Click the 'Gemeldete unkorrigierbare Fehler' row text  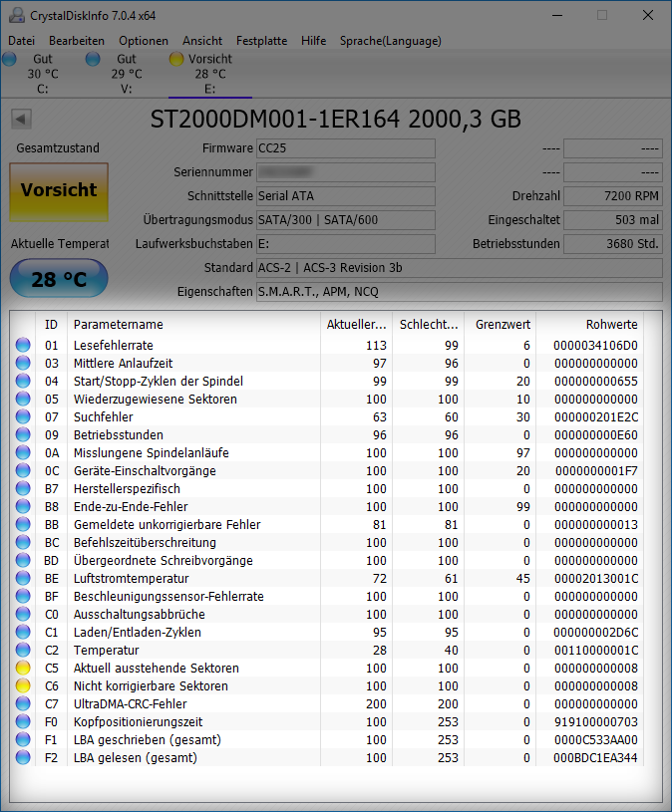click(167, 525)
